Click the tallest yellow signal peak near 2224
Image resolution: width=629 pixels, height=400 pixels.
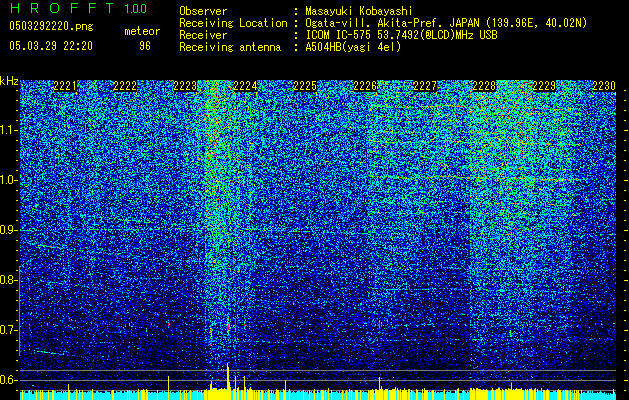pos(228,376)
